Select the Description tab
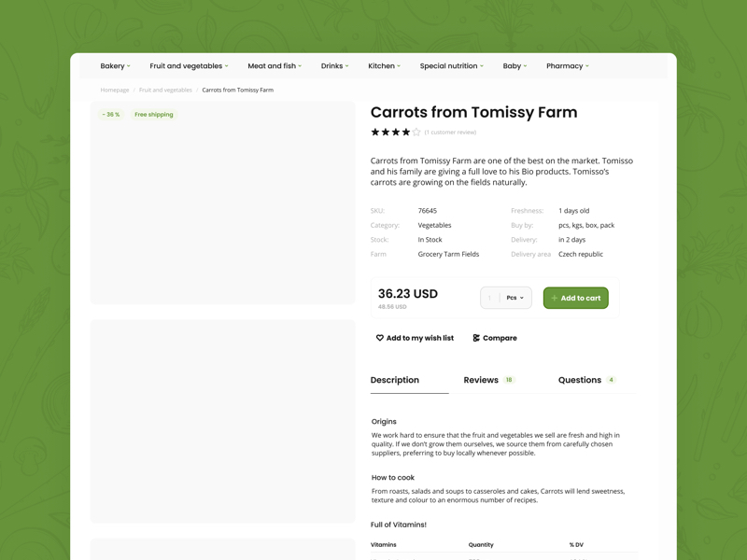Screen dimensions: 747x560 (395, 380)
